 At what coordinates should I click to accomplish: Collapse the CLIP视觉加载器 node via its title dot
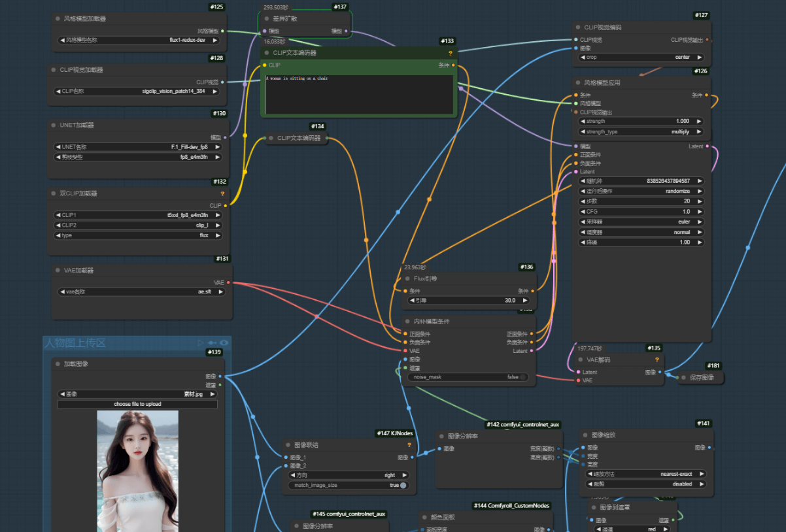point(54,70)
